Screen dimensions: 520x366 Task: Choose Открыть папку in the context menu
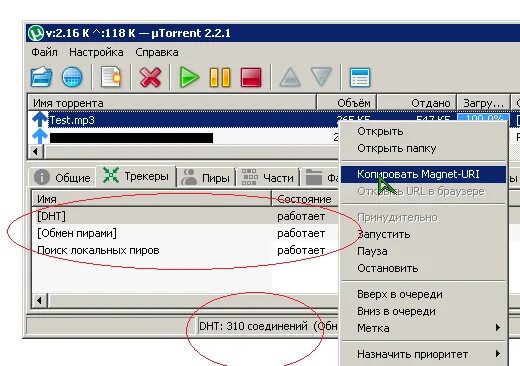coord(423,148)
